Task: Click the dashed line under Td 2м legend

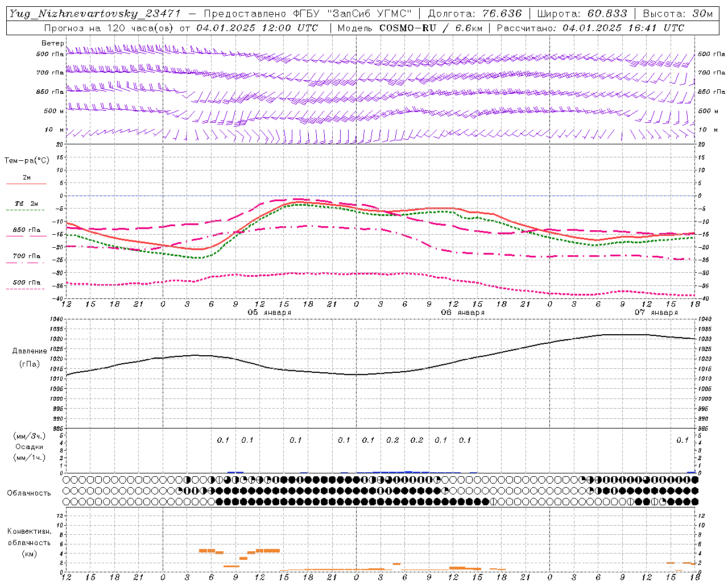Action: [25, 210]
